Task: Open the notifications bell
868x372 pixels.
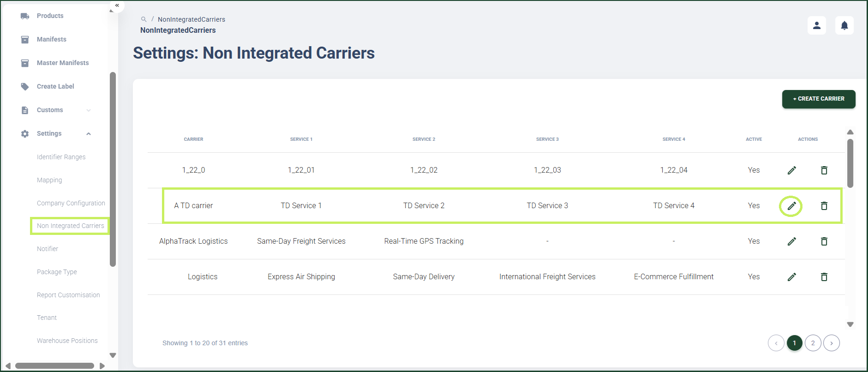Action: (x=844, y=25)
